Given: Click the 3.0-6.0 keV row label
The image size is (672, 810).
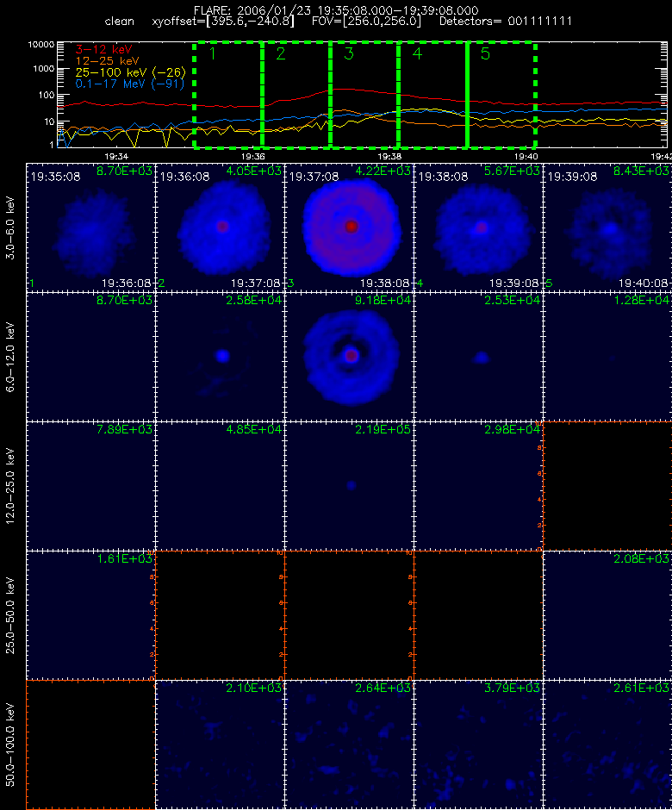Looking at the screenshot, I should [10, 227].
